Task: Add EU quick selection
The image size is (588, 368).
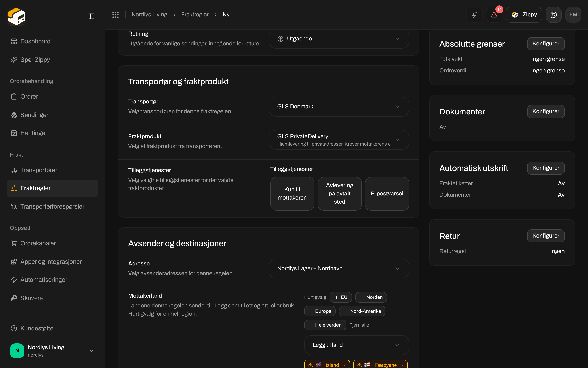Action: [341, 297]
